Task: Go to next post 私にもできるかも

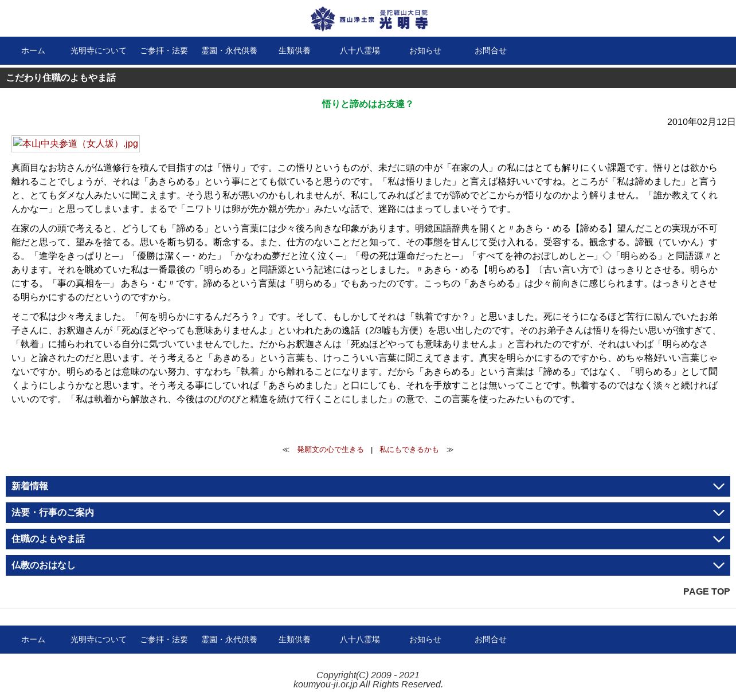Action: click(409, 450)
